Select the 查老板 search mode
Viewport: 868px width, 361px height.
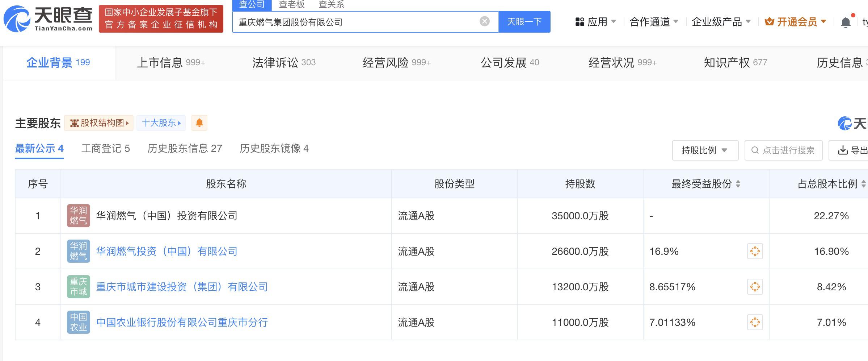[x=291, y=4]
